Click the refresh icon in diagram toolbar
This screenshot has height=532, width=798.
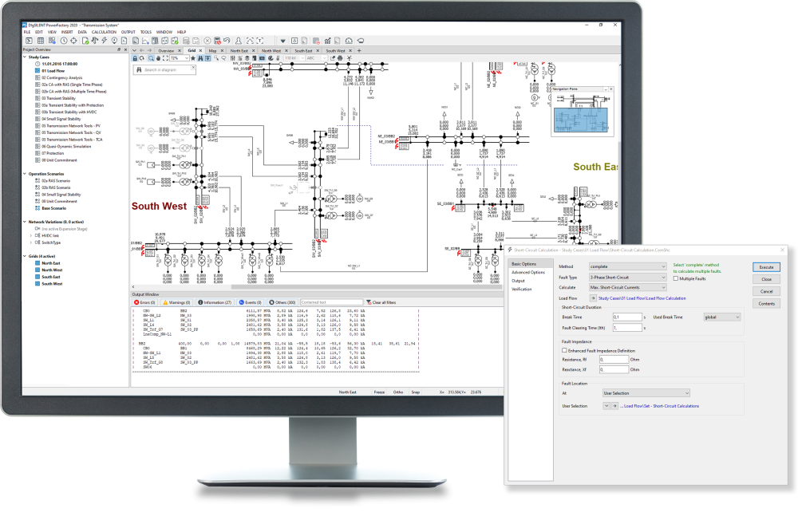pyautogui.click(x=142, y=58)
